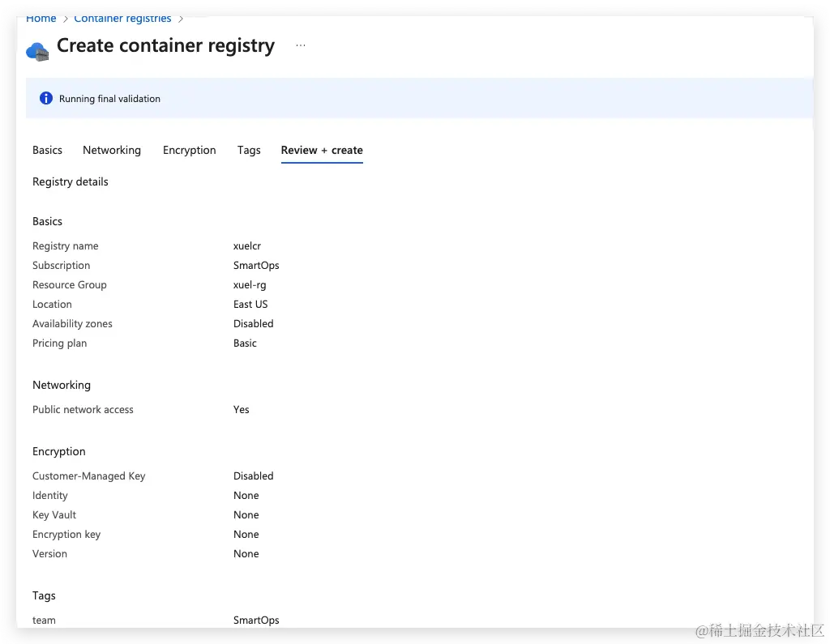Click the Public network access label
This screenshot has width=830, height=644.
[83, 410]
